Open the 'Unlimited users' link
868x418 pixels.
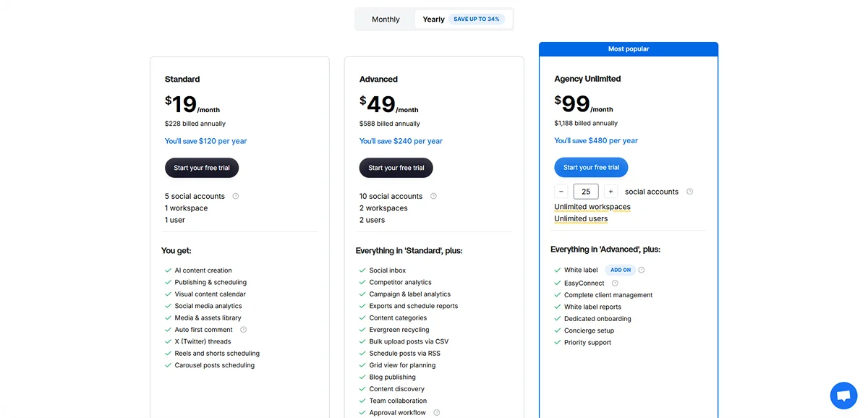[582, 218]
